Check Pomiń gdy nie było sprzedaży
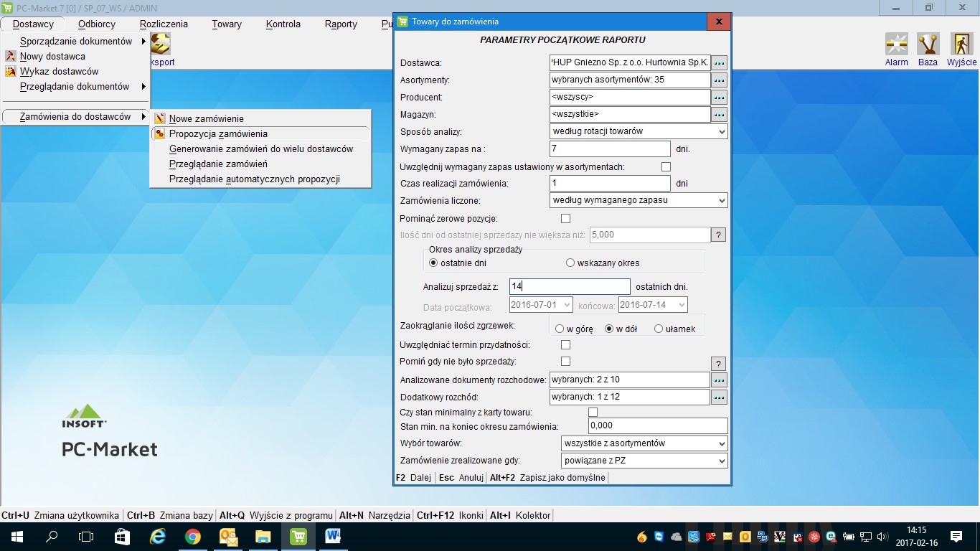The width and height of the screenshot is (980, 551). tap(565, 362)
